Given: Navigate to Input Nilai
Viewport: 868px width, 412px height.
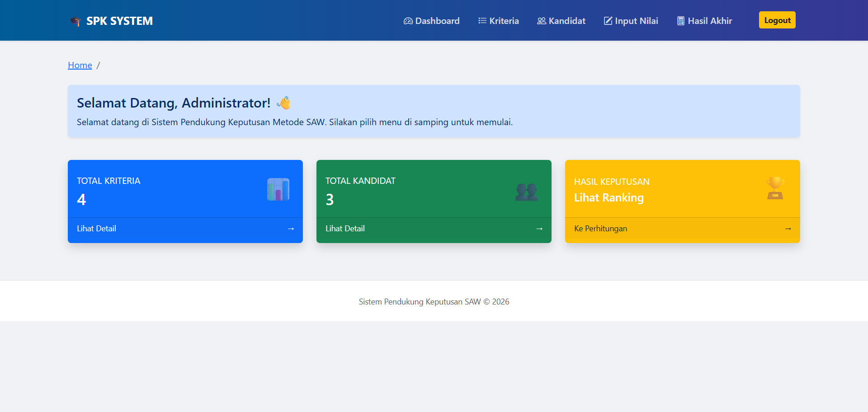Looking at the screenshot, I should 631,21.
